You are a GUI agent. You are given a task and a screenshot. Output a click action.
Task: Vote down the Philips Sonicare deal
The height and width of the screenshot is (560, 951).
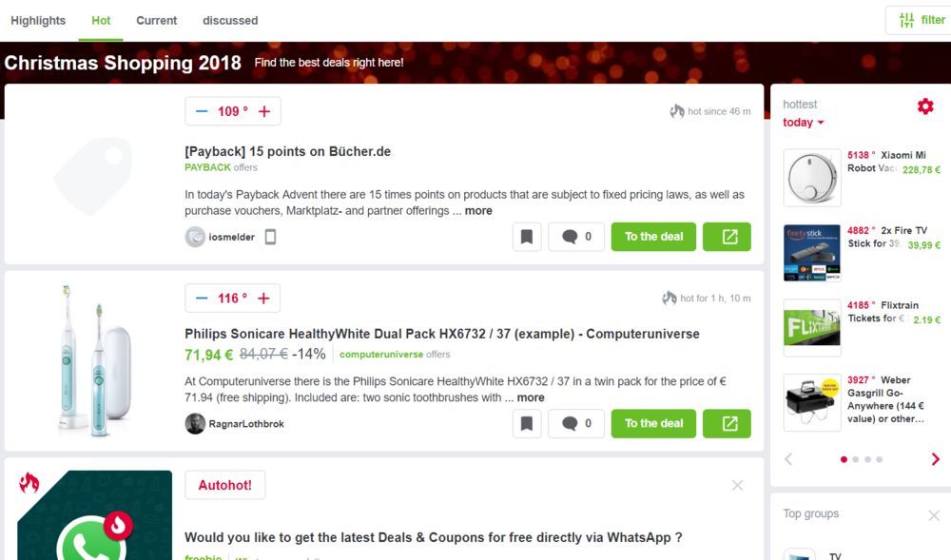pos(202,299)
